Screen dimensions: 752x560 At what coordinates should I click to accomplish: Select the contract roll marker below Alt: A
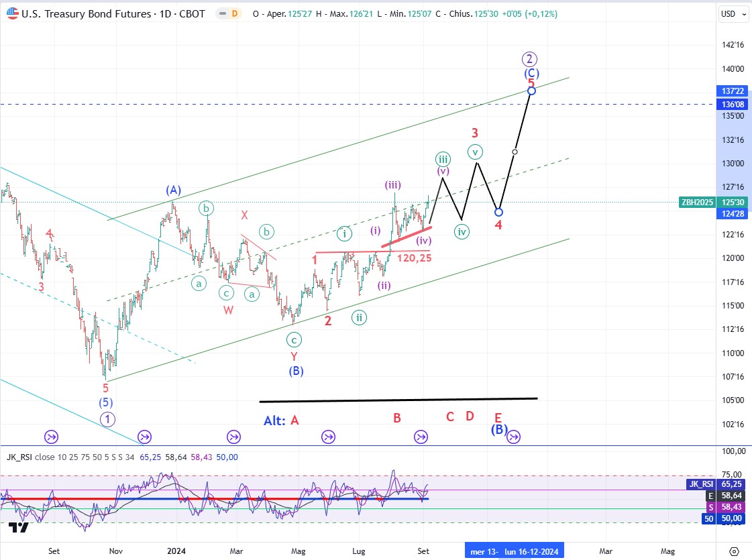[x=328, y=437]
